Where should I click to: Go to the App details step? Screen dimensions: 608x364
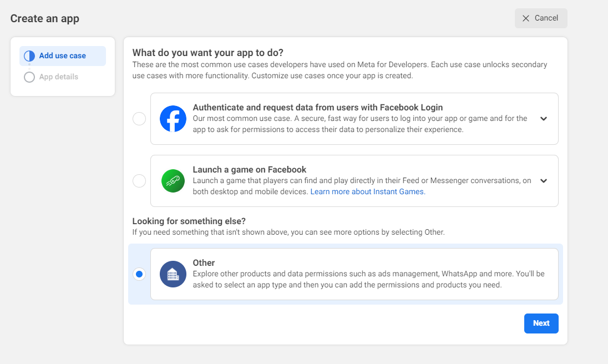(x=59, y=77)
